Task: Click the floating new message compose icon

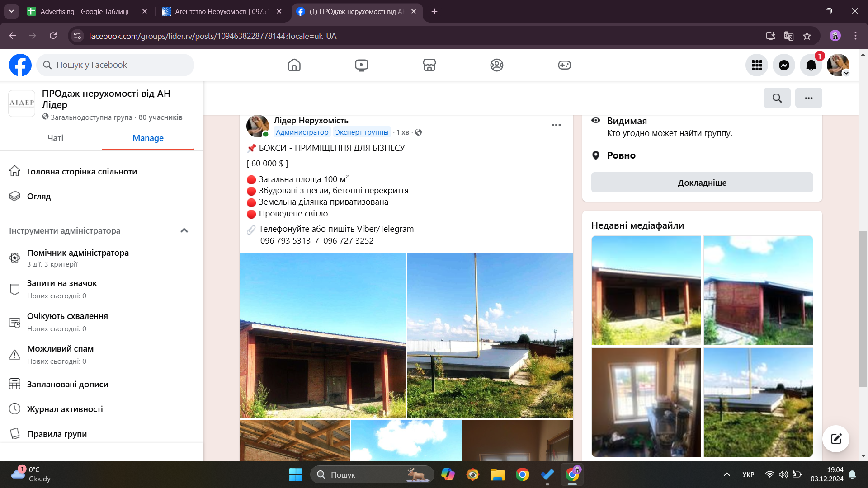Action: 835,438
